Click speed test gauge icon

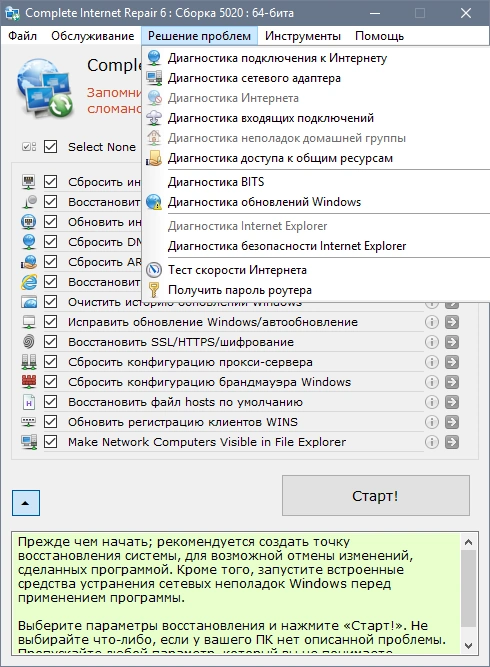click(x=154, y=270)
